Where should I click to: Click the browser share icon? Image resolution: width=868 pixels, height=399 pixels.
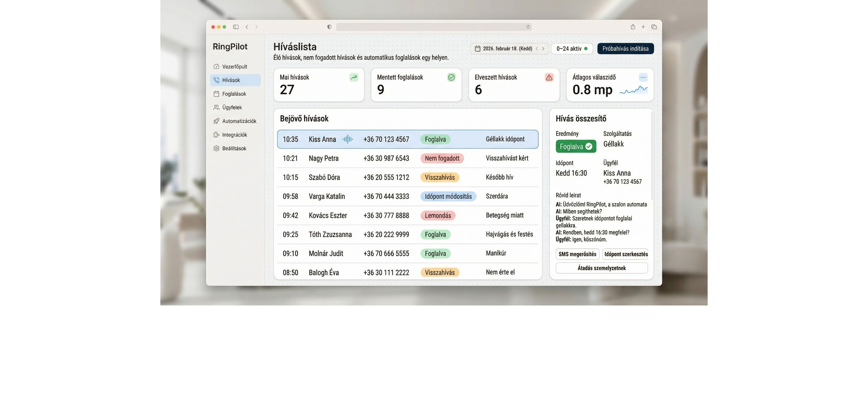click(633, 27)
